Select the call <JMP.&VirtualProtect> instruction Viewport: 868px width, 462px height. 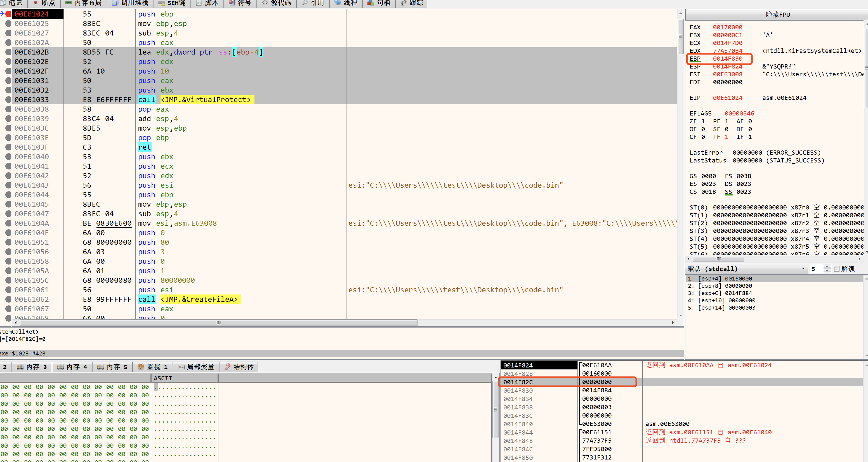coord(196,99)
